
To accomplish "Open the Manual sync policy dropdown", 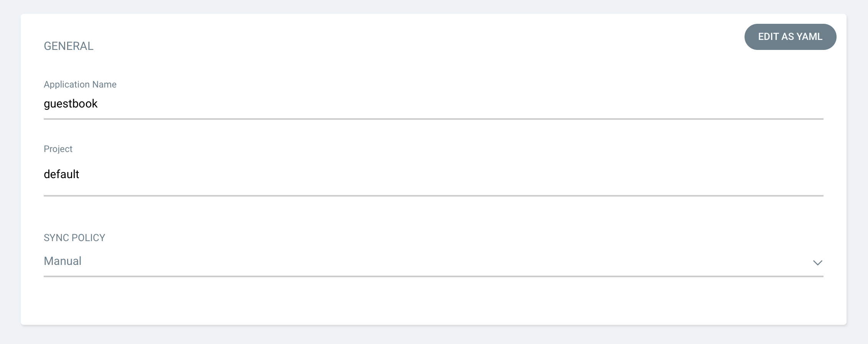I will pos(434,261).
